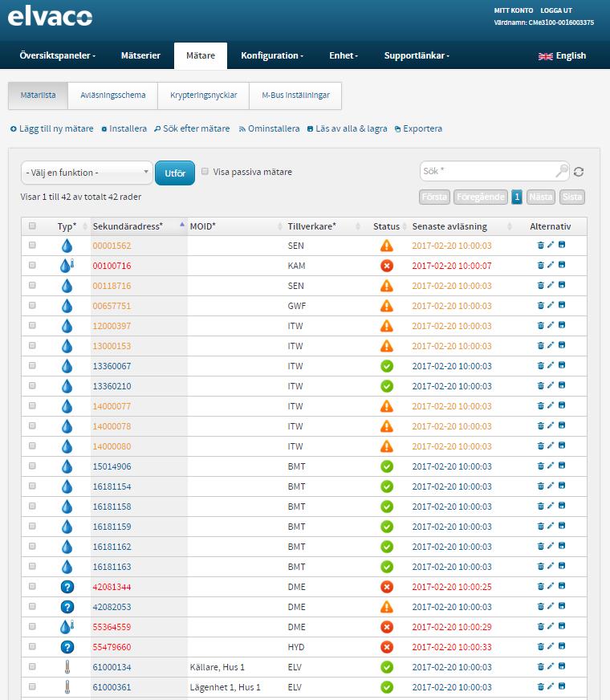The height and width of the screenshot is (700, 610).
Task: Click warning status icon of meter 14000078
Action: pos(387,426)
